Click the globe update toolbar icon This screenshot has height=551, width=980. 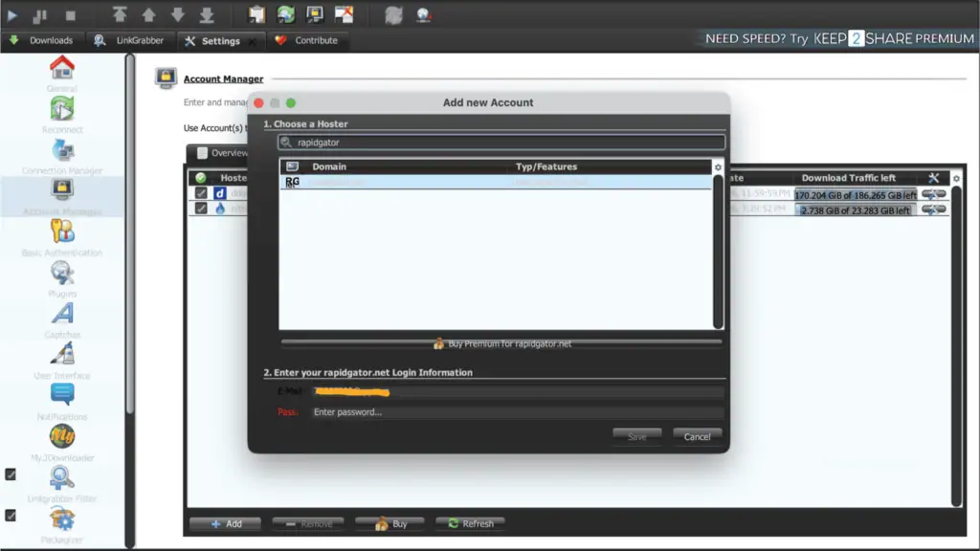click(x=423, y=14)
